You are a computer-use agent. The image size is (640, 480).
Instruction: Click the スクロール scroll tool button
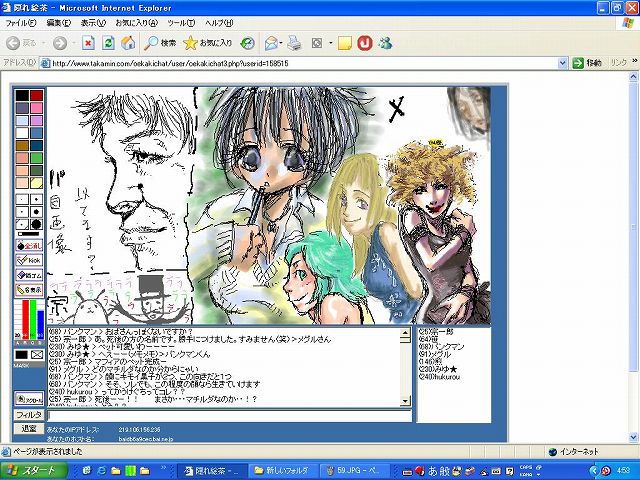(x=29, y=400)
